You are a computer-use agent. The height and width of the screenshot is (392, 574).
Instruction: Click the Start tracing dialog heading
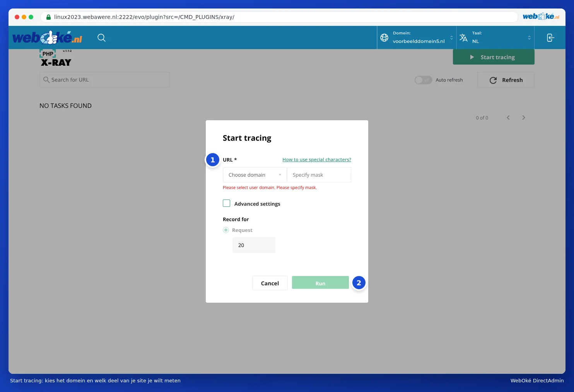pos(247,138)
